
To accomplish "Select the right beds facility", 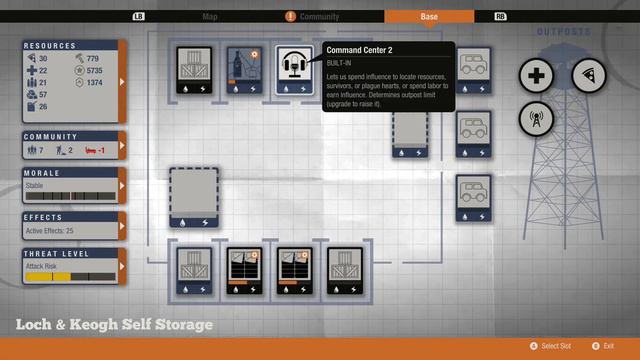I will 294,271.
